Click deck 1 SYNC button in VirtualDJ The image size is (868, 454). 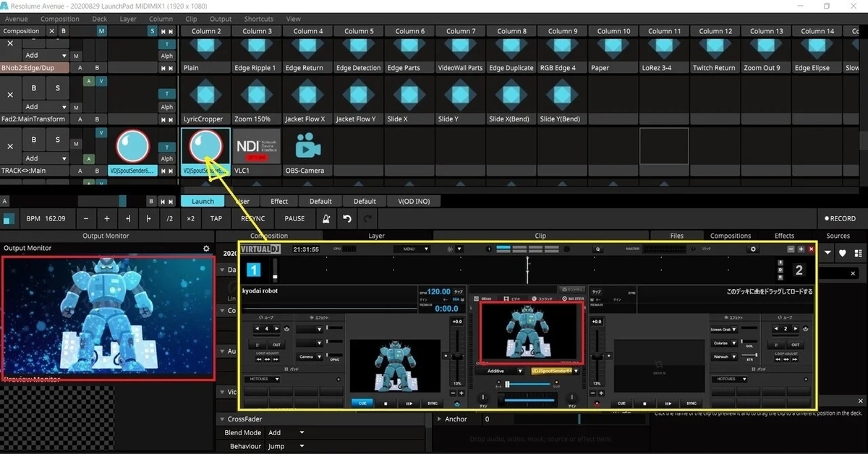coord(433,403)
